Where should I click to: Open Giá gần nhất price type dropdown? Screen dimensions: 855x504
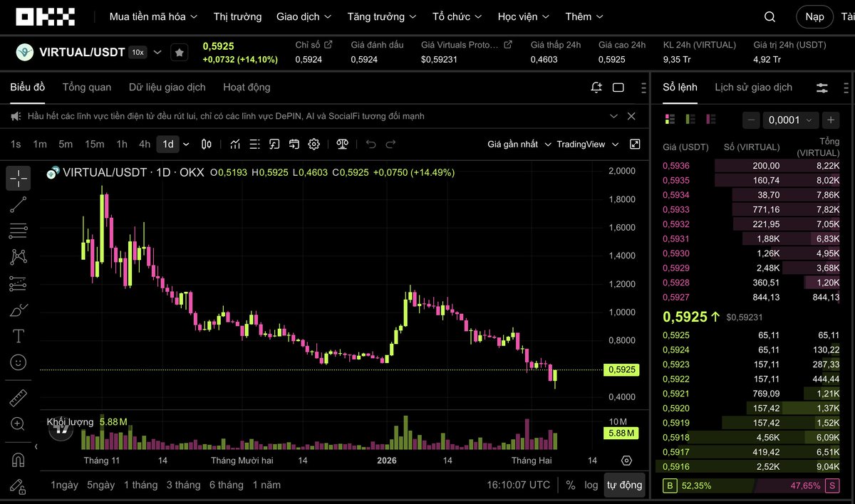(x=519, y=145)
